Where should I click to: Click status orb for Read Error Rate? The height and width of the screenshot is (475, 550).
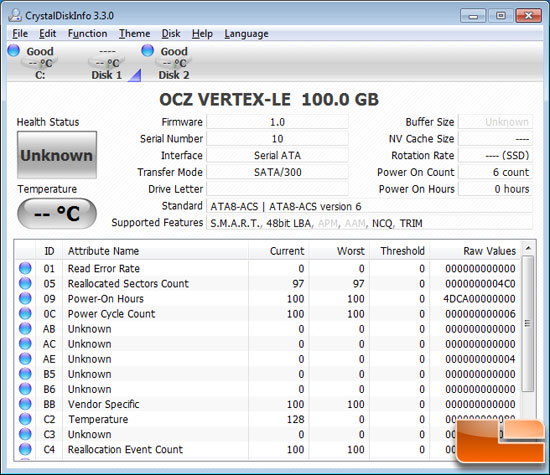[x=25, y=268]
